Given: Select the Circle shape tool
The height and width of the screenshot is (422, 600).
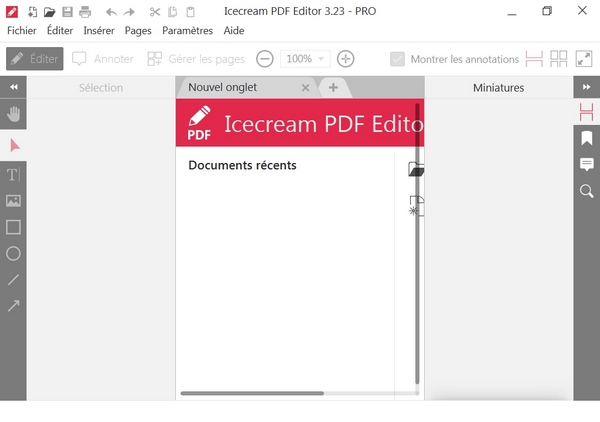Looking at the screenshot, I should pos(13,253).
